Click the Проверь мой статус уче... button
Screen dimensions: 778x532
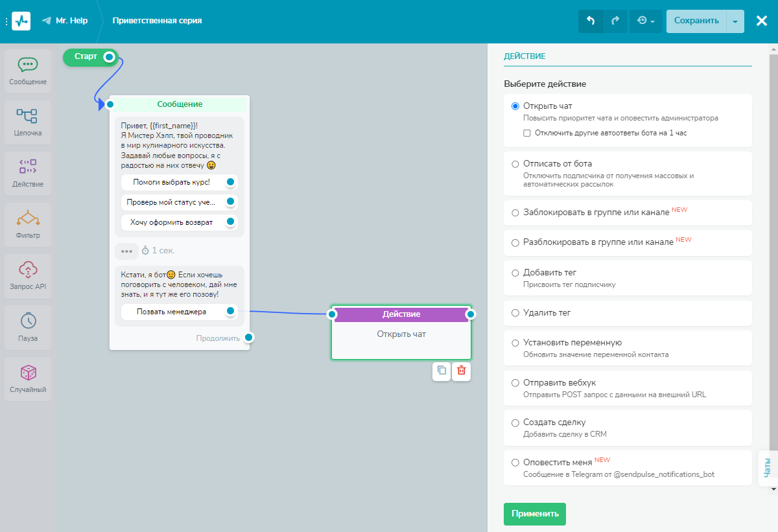click(x=172, y=202)
